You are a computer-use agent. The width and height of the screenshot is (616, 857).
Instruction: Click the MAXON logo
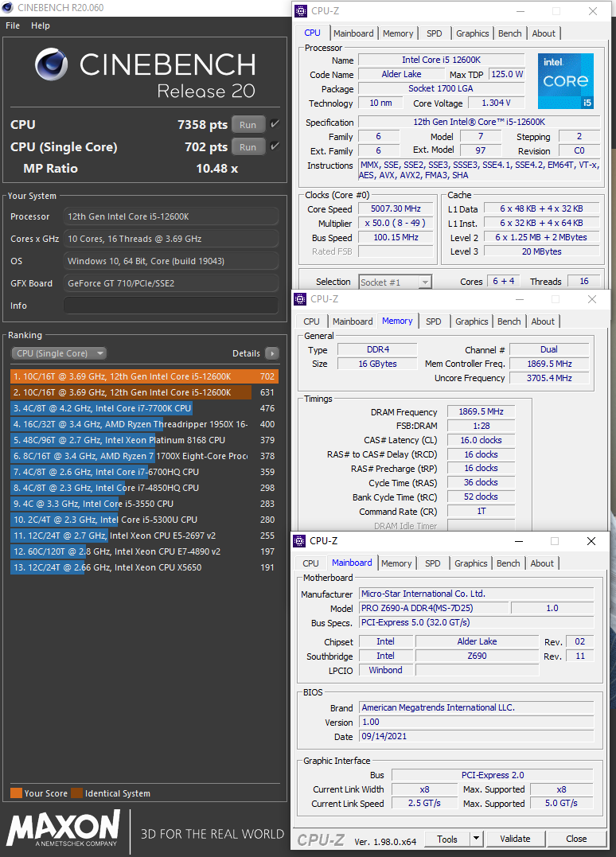63,828
